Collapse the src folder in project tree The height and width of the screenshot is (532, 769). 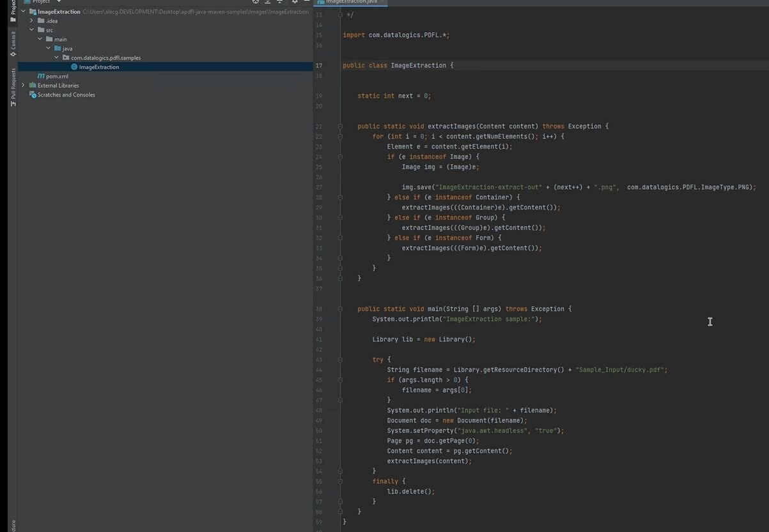click(x=31, y=30)
